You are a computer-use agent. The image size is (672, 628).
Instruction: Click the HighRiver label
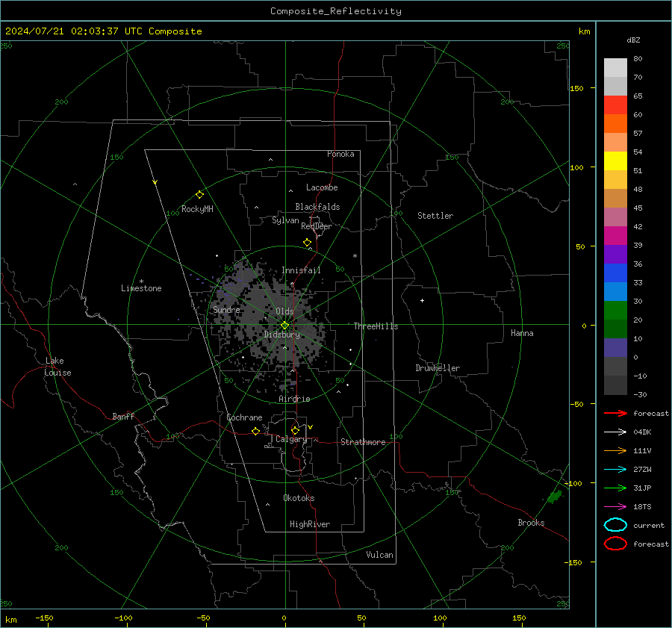click(310, 524)
